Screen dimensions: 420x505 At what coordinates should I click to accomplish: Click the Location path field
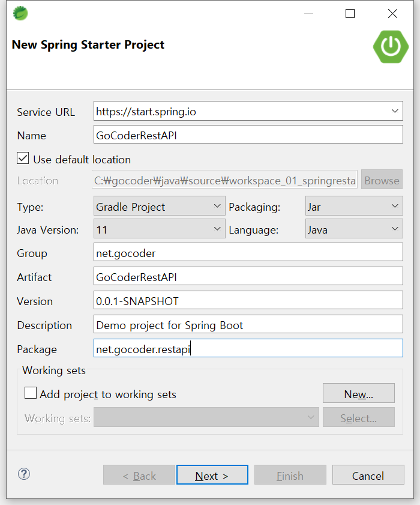tap(224, 180)
